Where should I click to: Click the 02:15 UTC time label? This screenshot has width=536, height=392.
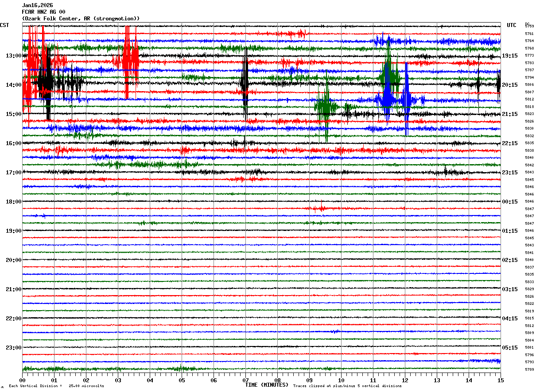[510, 260]
